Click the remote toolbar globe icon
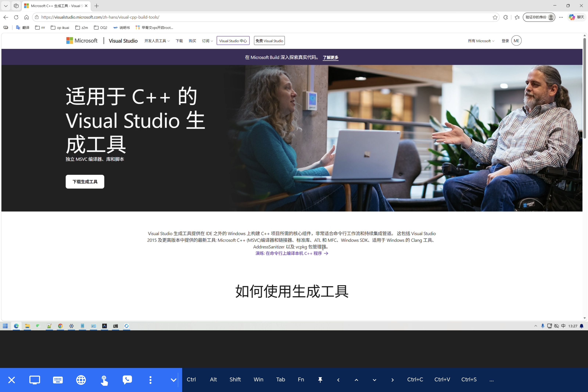Image resolution: width=588 pixels, height=392 pixels. coord(81,380)
